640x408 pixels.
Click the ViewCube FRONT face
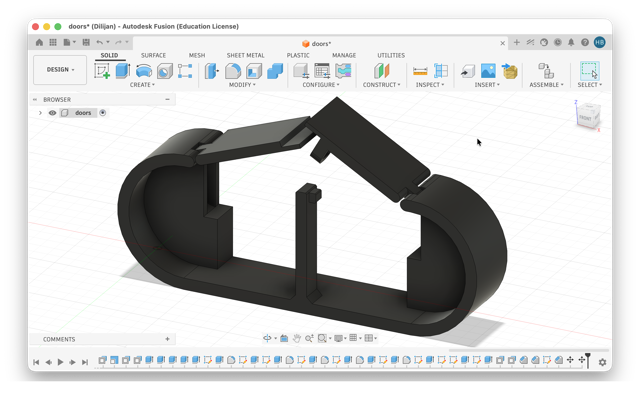(586, 118)
